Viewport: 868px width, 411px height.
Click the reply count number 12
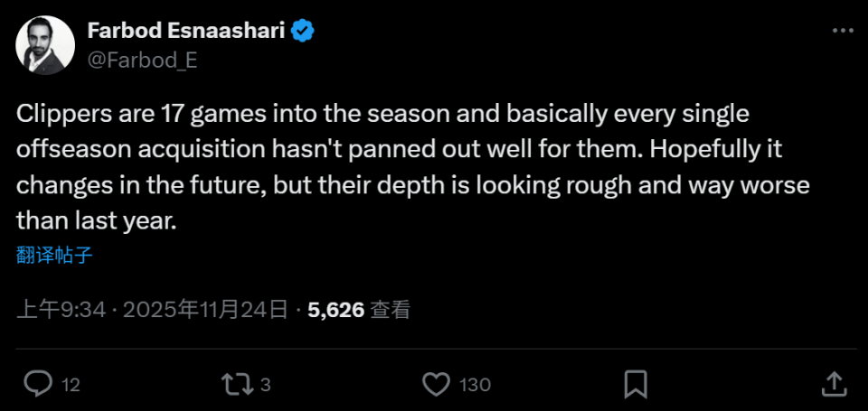[x=71, y=385]
